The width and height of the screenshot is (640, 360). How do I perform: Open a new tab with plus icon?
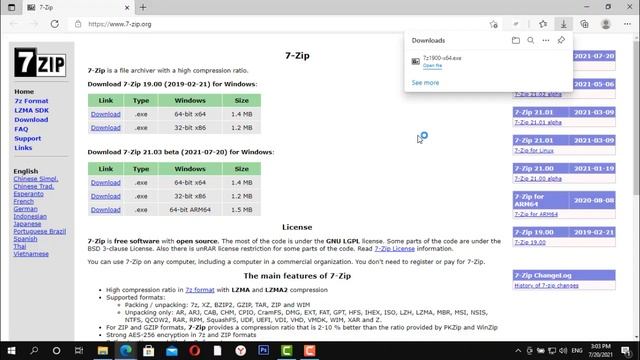pyautogui.click(x=143, y=7)
